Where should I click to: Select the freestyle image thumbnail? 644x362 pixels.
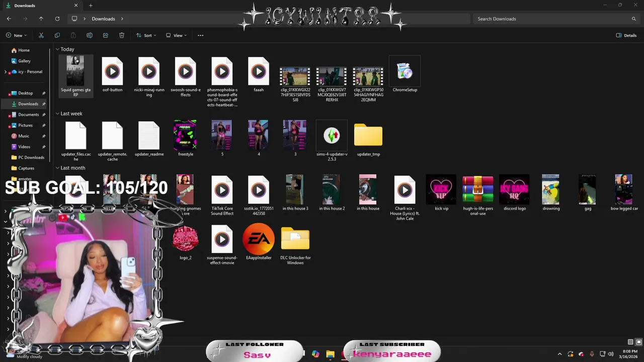[185, 139]
